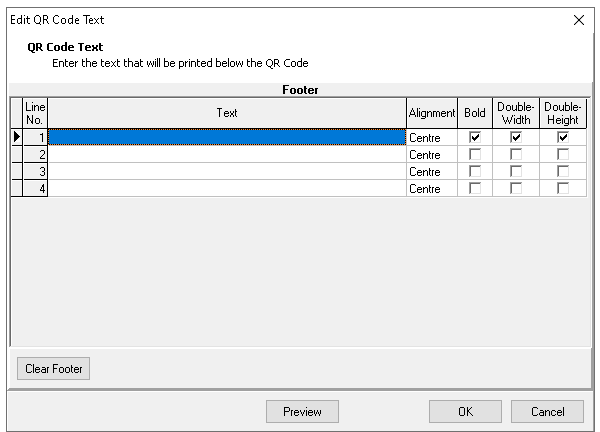The height and width of the screenshot is (432, 600).
Task: Enable Bold for line 2
Action: point(475,154)
